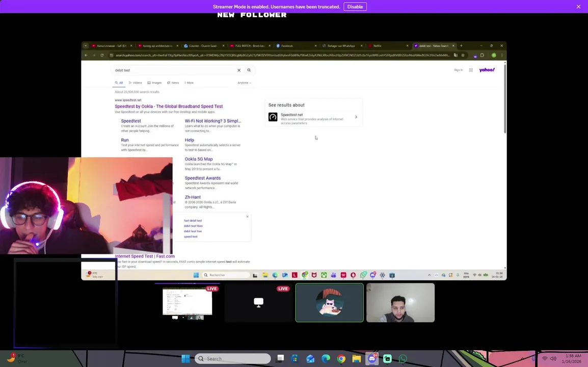Open the Windows Start menu
This screenshot has height=367, width=588.
click(x=185, y=359)
